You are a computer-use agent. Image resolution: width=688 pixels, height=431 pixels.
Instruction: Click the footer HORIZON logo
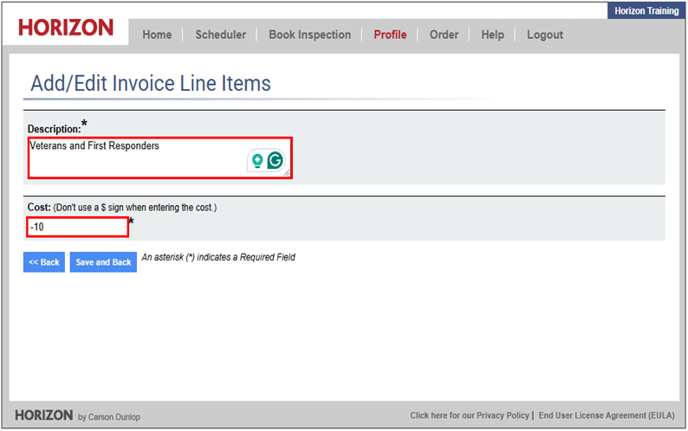tap(43, 414)
